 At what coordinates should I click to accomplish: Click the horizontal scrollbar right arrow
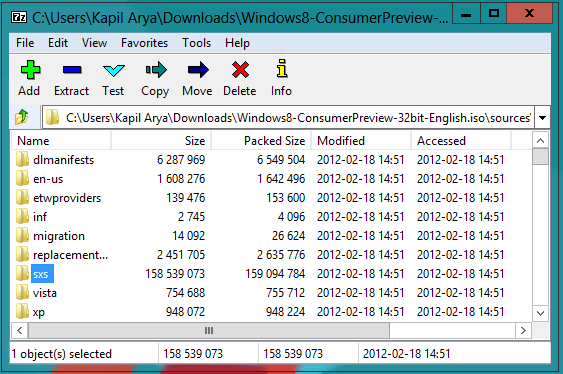[523, 331]
